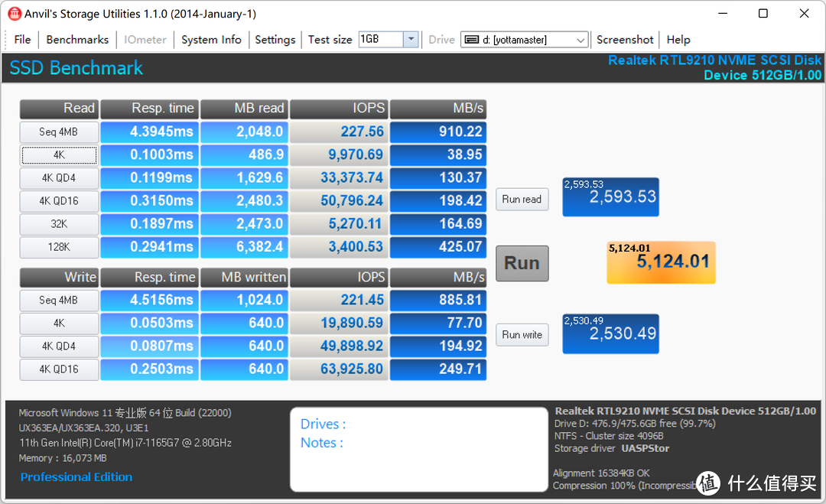Click the Professional Edition link
The width and height of the screenshot is (826, 504).
pos(76,477)
